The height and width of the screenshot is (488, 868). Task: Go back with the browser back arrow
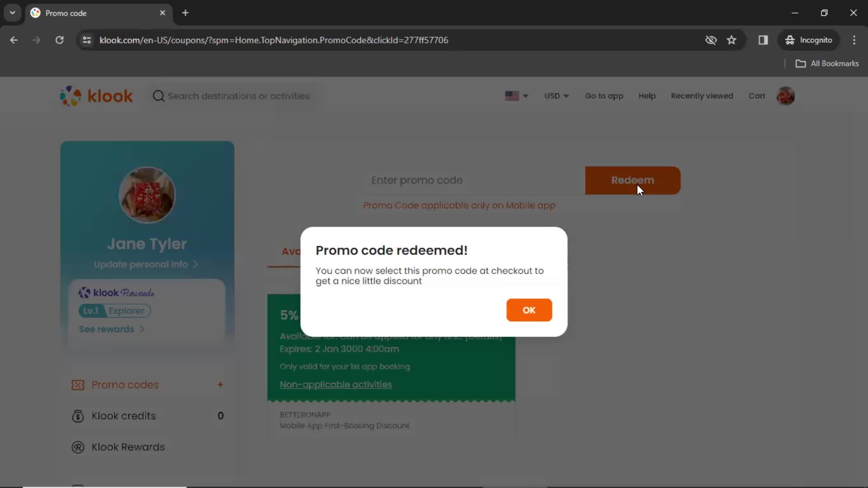pyautogui.click(x=14, y=40)
